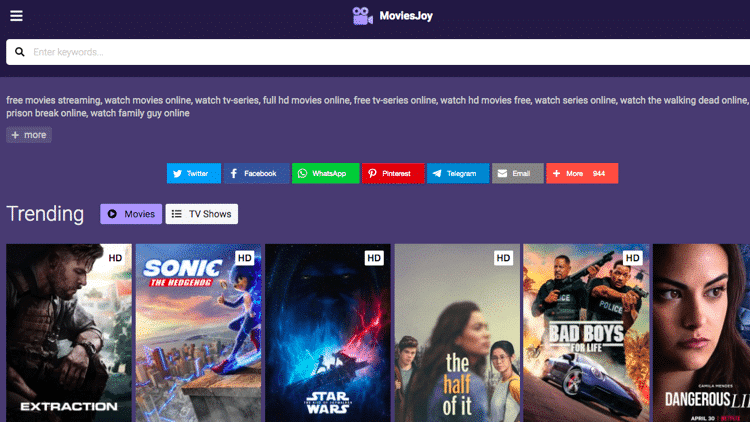Select the Movies trending tab
750x422 pixels.
[x=131, y=214]
